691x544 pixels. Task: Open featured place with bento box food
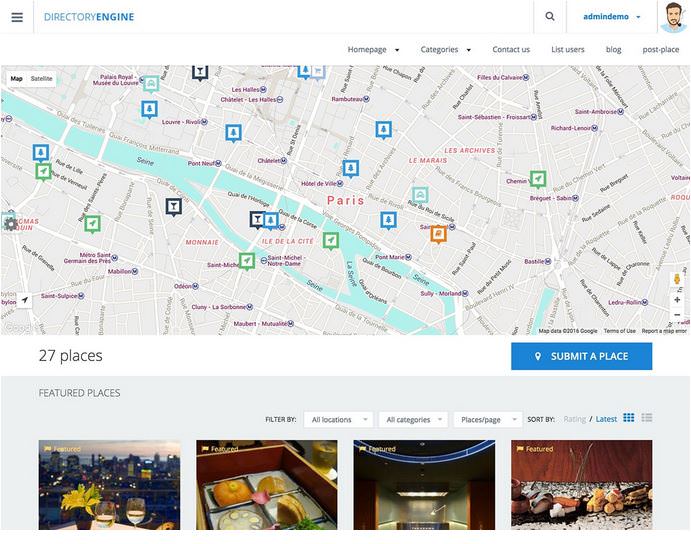point(267,484)
